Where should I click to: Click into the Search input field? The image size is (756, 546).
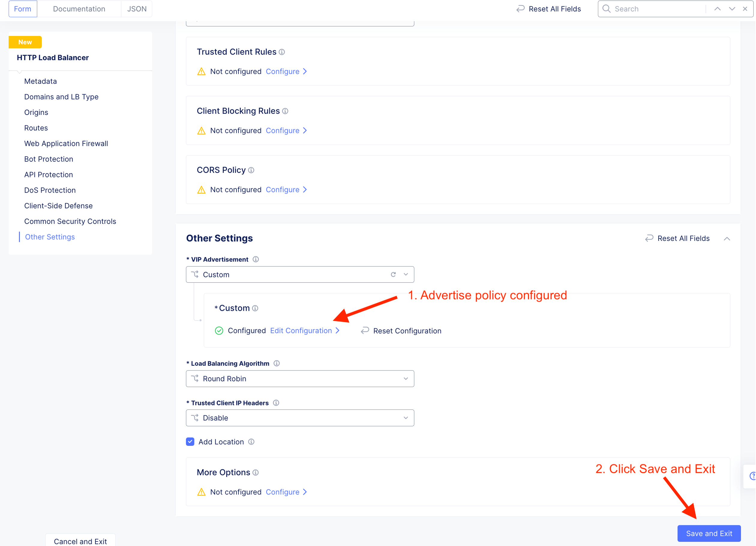pos(657,9)
